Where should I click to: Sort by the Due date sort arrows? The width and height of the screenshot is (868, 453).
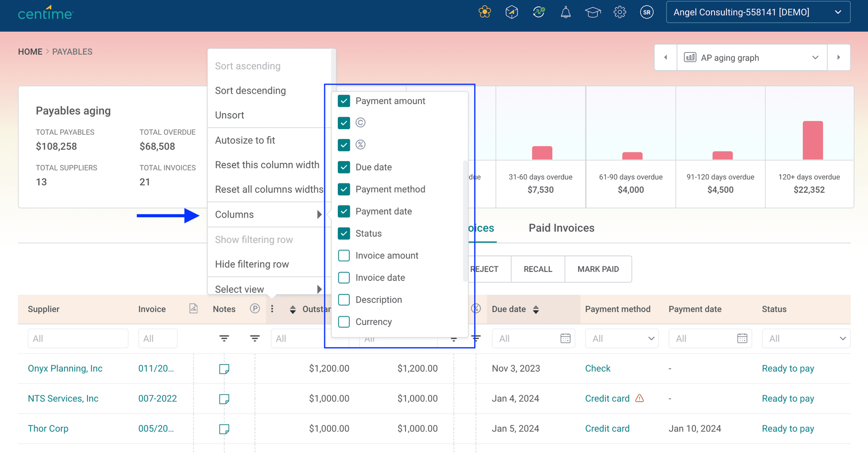(536, 309)
